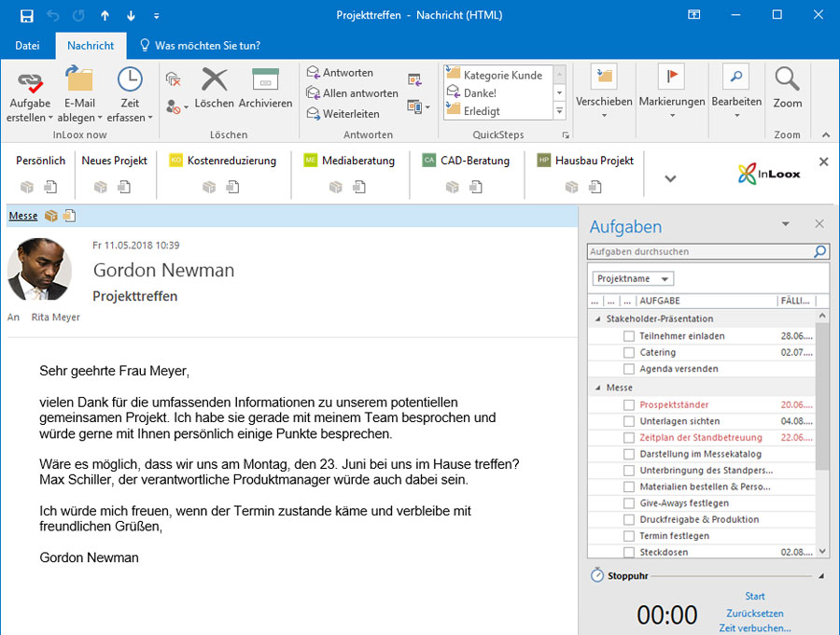
Task: Archive the message with Archivieren
Action: pyautogui.click(x=265, y=80)
